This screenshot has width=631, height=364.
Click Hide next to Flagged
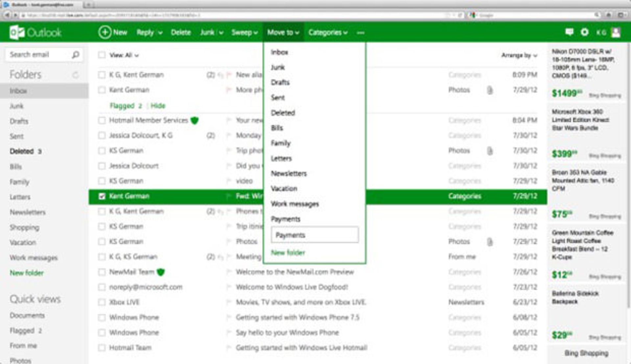pyautogui.click(x=158, y=106)
